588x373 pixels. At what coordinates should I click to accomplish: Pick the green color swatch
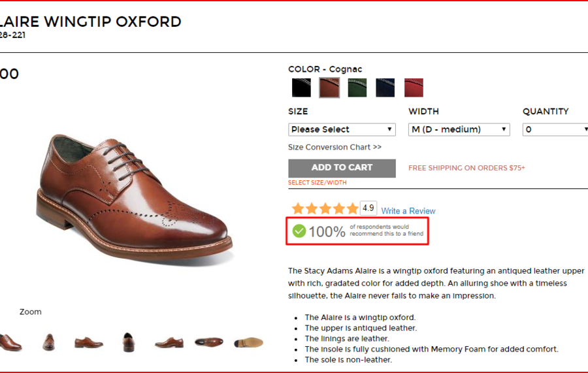357,88
